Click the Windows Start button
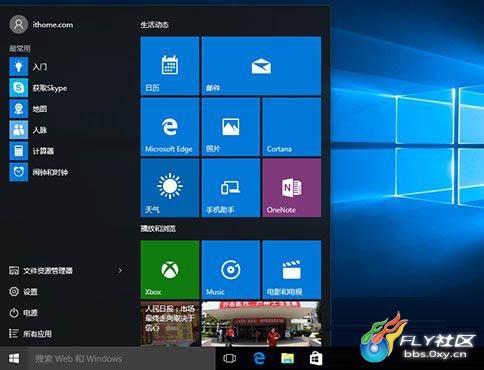Screen dimensions: 484x370 [x=14, y=359]
